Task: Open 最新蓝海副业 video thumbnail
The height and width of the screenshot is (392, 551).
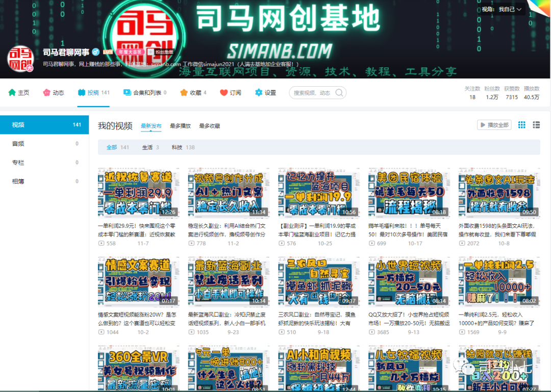Action: tap(229, 282)
